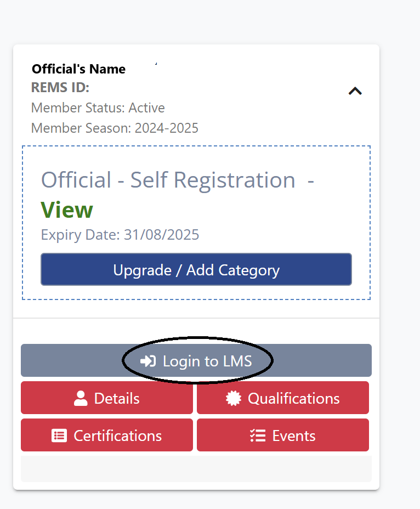Click the Expiry Date 31/08/2025 text
Viewport: 420px width, 509px height.
point(120,235)
